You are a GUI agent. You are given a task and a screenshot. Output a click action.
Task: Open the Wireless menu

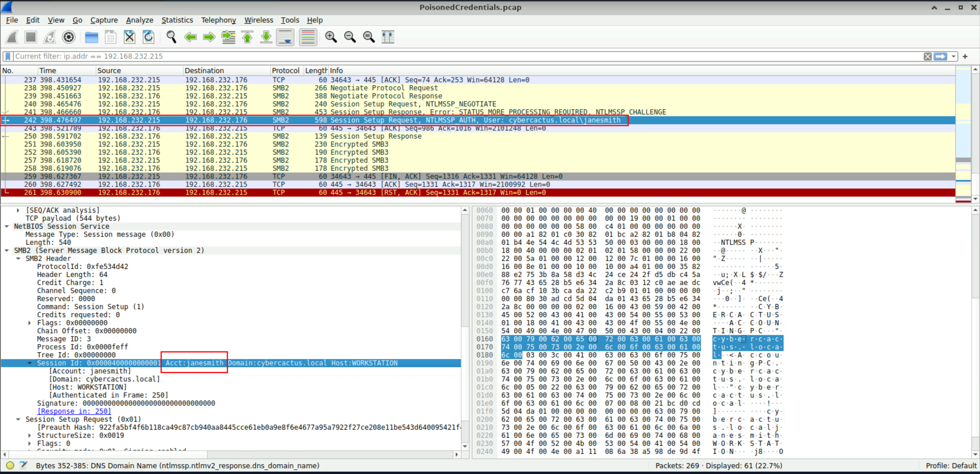(259, 20)
